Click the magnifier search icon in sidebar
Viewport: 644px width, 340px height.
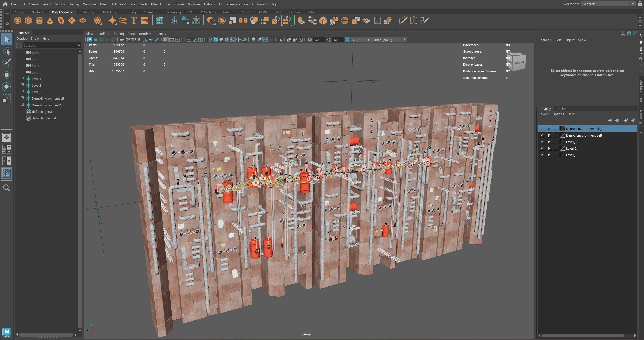7,188
